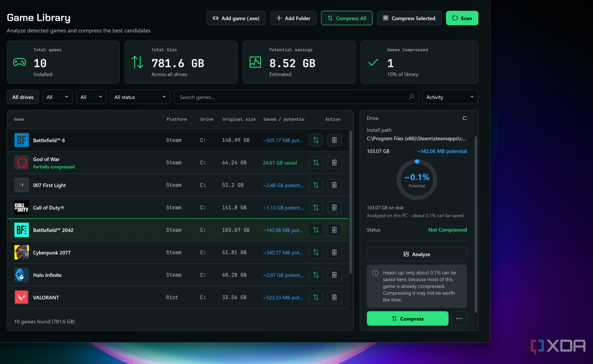The height and width of the screenshot is (364, 593).
Task: Click compress icon for Battlefield 6 row
Action: [x=316, y=140]
